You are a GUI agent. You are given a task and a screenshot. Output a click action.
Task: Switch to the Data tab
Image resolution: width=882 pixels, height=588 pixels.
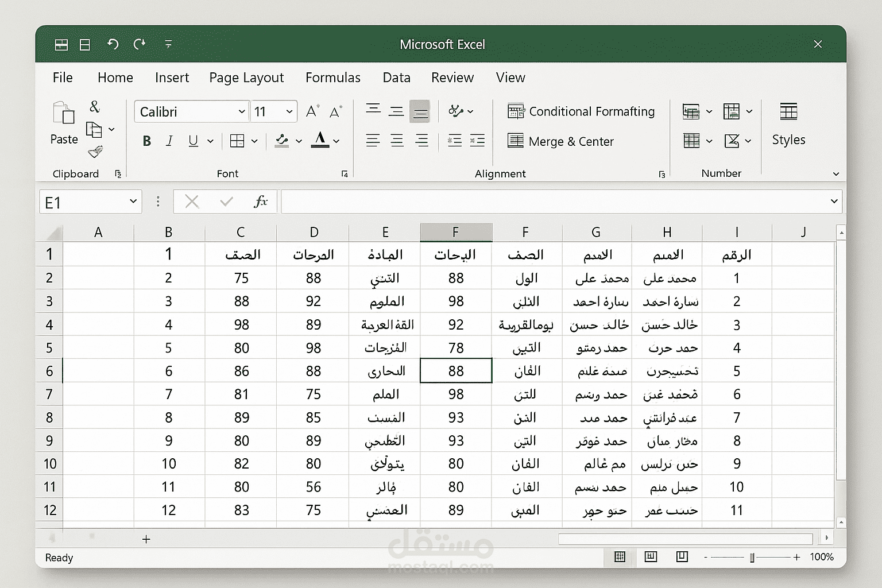tap(397, 78)
